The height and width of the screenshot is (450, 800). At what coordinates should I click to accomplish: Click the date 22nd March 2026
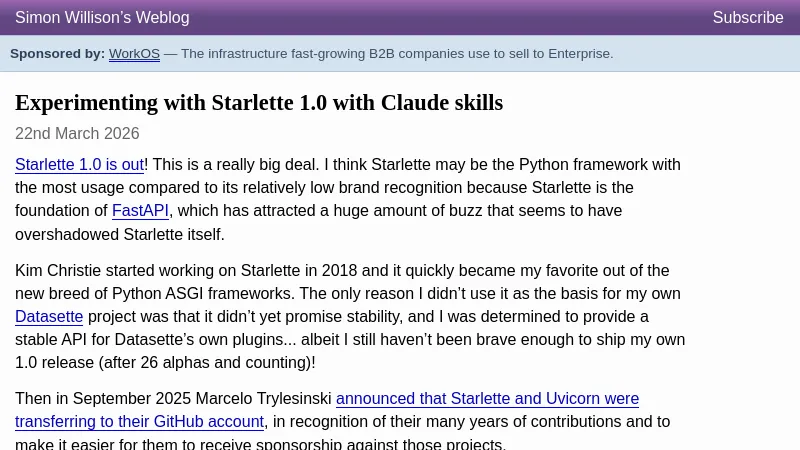point(77,134)
